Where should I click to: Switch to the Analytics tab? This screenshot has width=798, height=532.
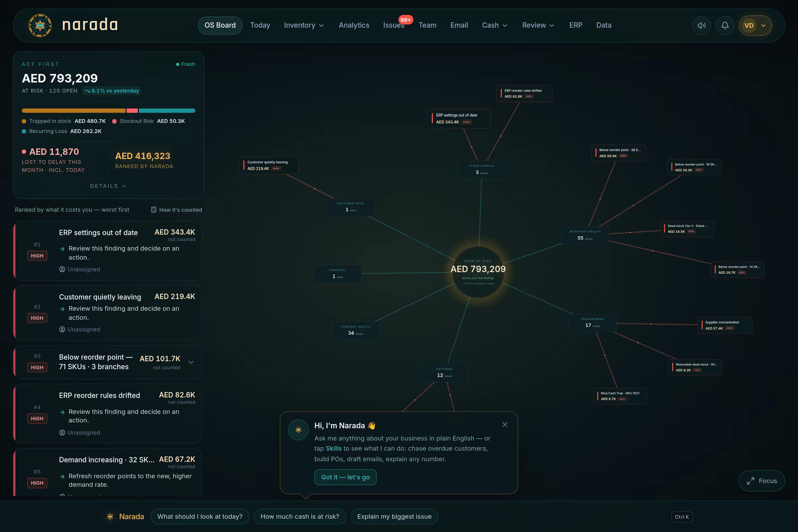pyautogui.click(x=354, y=26)
